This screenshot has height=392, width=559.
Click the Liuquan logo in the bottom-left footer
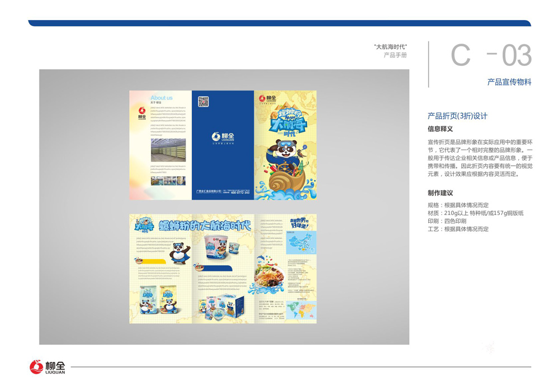click(48, 367)
